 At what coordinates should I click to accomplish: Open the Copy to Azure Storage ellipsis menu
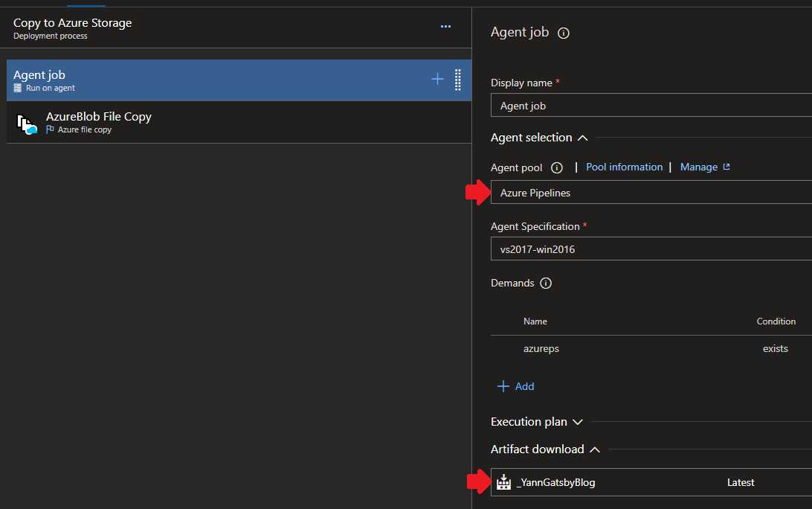tap(445, 27)
